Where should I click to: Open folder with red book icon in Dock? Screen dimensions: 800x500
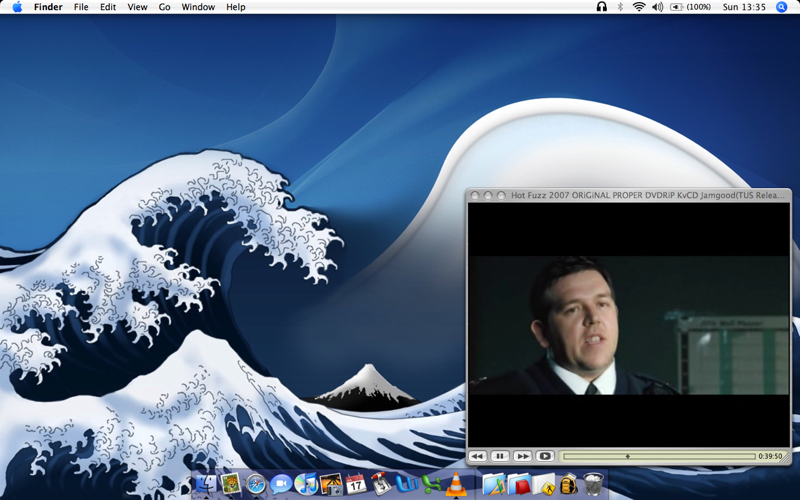click(519, 484)
